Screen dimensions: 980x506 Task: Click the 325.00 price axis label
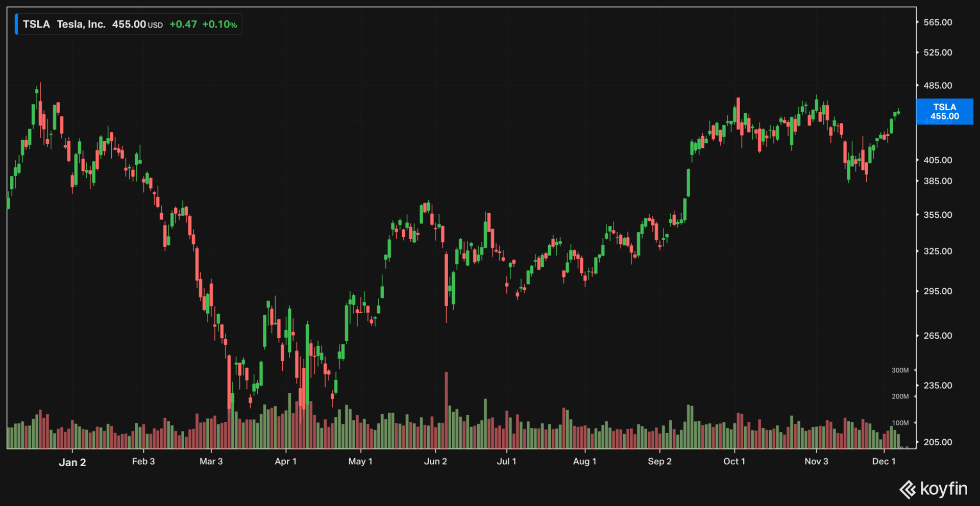pyautogui.click(x=938, y=251)
